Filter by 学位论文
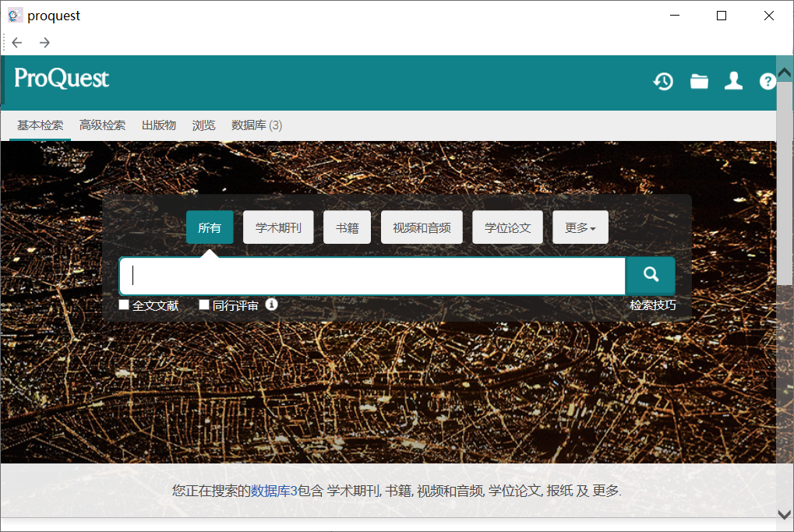This screenshot has height=532, width=794. tap(507, 227)
